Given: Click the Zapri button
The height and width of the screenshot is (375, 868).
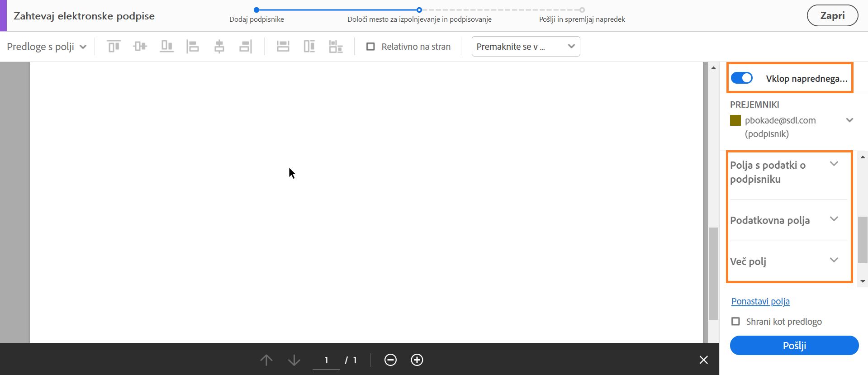Looking at the screenshot, I should 832,16.
